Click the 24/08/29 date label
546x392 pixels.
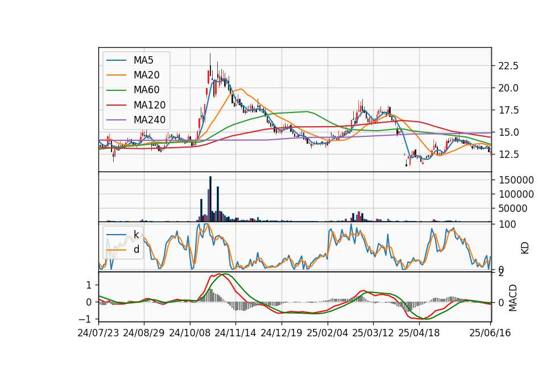pyautogui.click(x=144, y=333)
